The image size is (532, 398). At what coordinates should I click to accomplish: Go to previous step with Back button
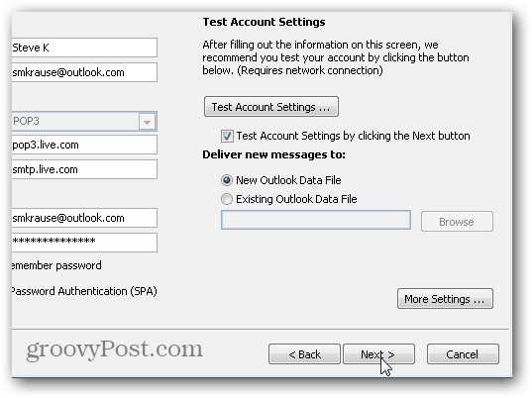[304, 354]
